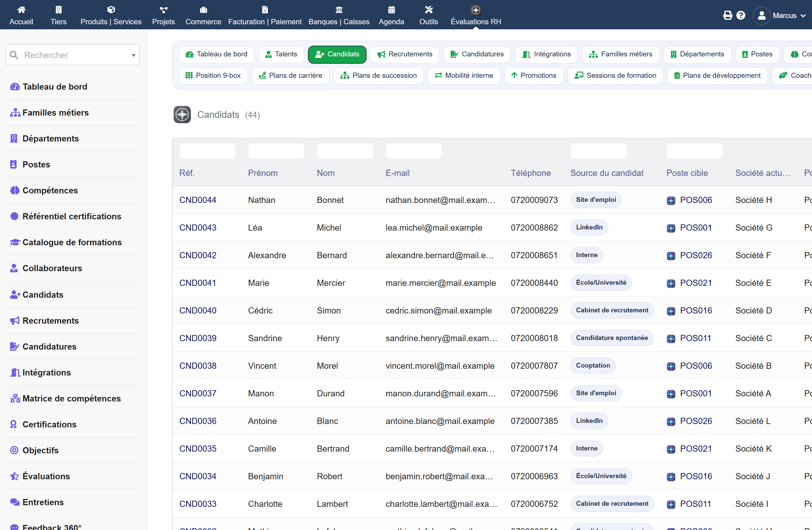Image resolution: width=812 pixels, height=530 pixels.
Task: Open Produits | Services cube icon
Action: [111, 10]
